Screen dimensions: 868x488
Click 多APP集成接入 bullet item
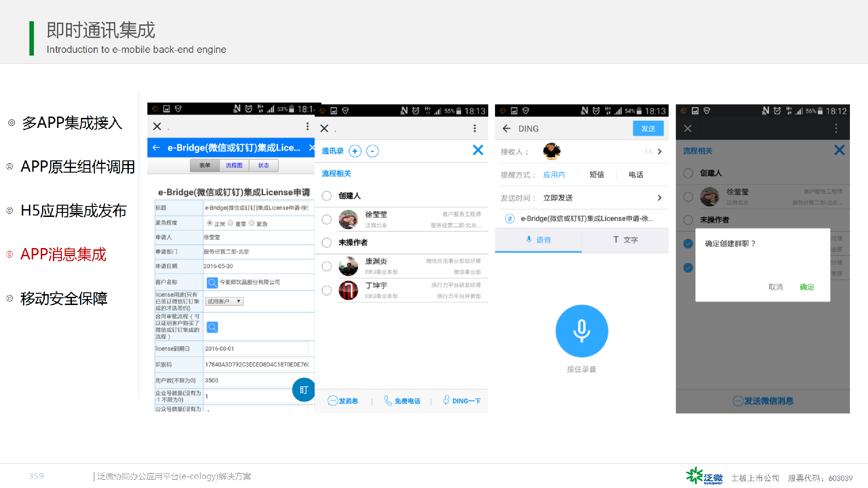72,123
